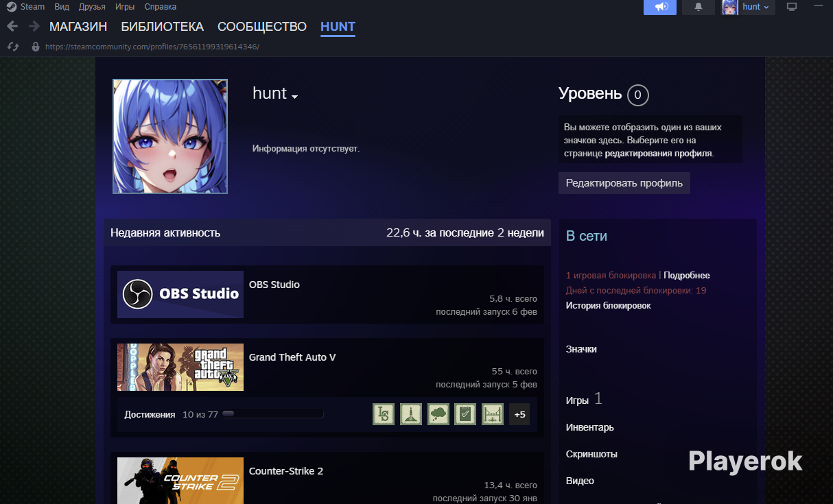The height and width of the screenshot is (504, 833).
Task: Click '1 игровая блокировка' text
Action: coord(611,275)
